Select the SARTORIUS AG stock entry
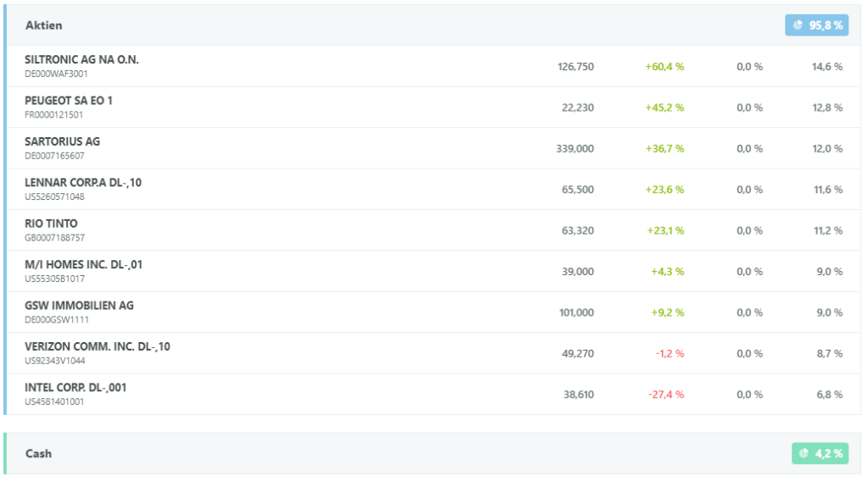Viewport: 868px width, 481px height. tap(63, 141)
